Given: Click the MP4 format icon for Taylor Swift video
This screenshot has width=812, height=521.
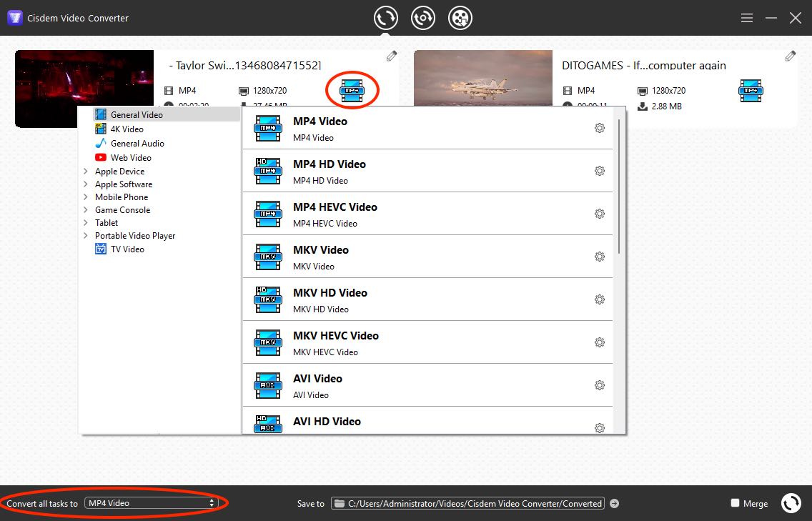Looking at the screenshot, I should pyautogui.click(x=352, y=91).
